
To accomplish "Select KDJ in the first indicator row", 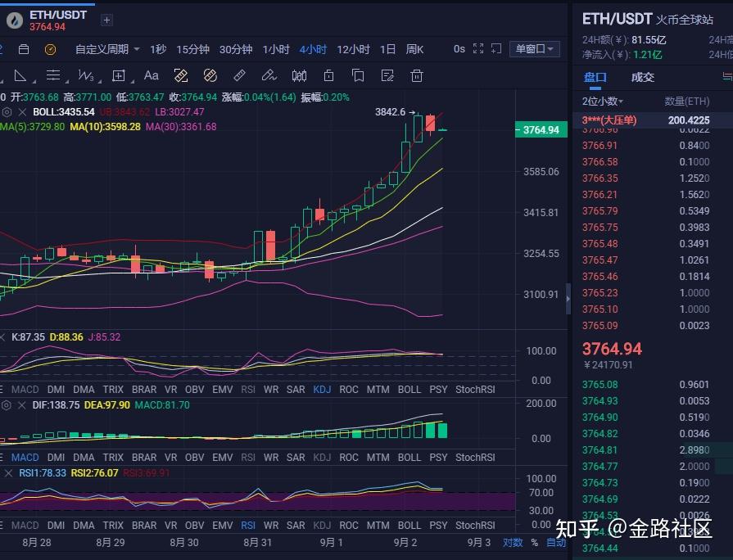I will point(322,390).
